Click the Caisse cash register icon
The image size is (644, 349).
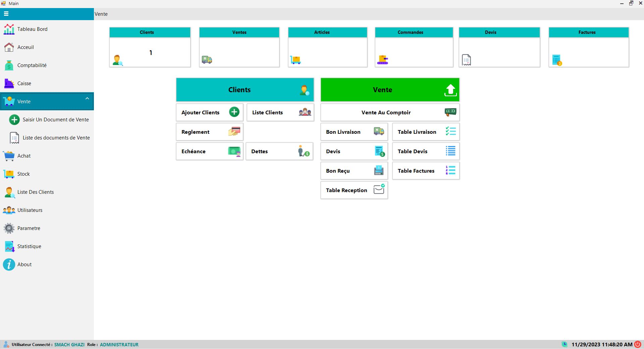(9, 83)
